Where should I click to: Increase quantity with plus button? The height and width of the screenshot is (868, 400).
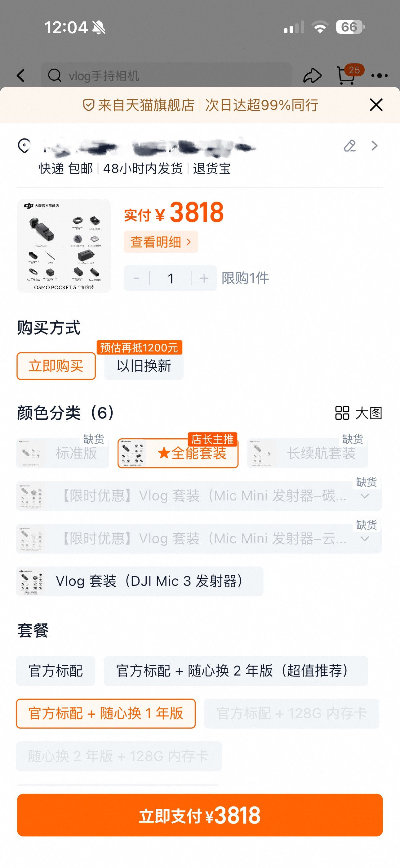tap(204, 278)
